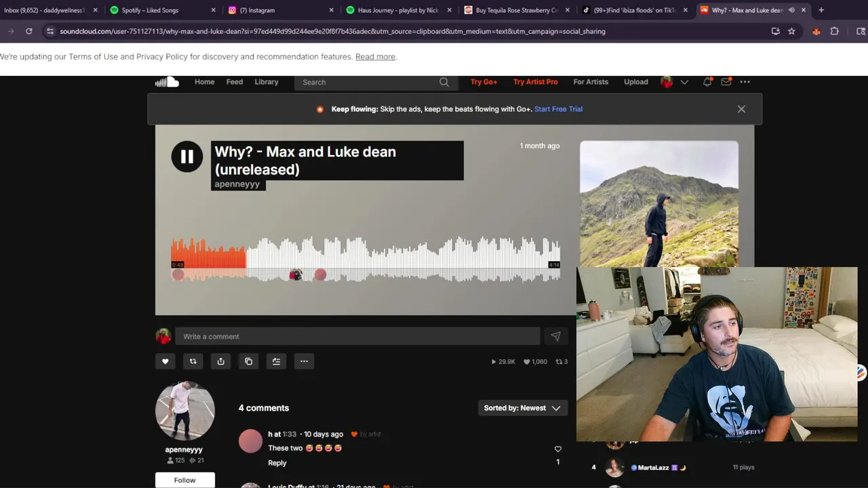This screenshot has height=488, width=868.
Task: Click the track title text
Action: [305, 161]
